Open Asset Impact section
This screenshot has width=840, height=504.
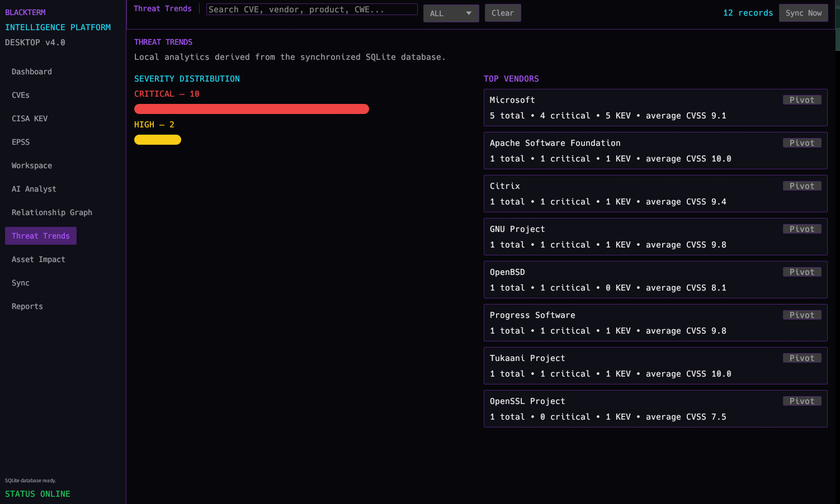coord(39,259)
